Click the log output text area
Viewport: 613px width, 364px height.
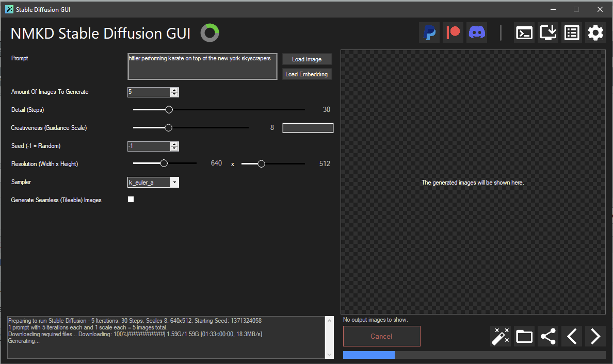(x=166, y=337)
